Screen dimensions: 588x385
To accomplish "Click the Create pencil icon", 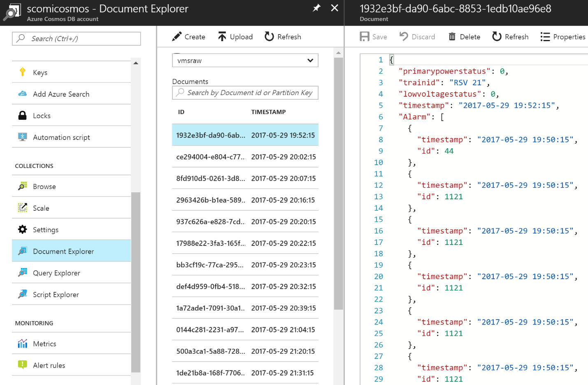I will coord(177,37).
